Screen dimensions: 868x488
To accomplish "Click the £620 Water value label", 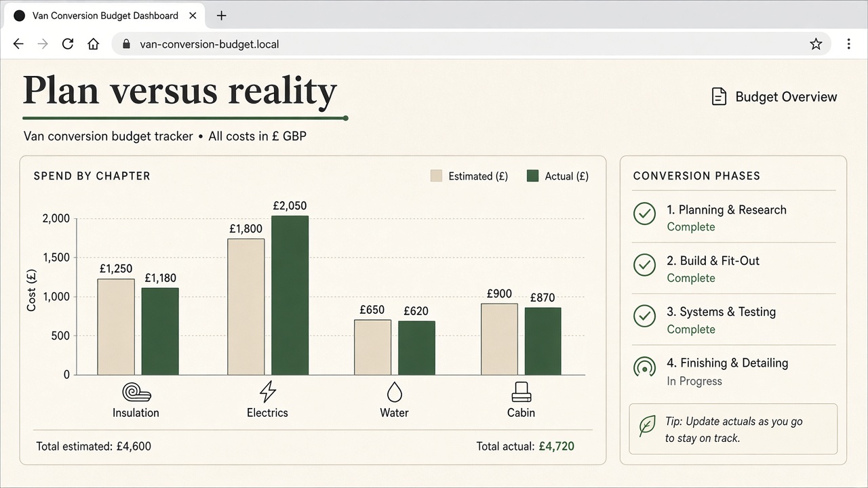I will (416, 311).
